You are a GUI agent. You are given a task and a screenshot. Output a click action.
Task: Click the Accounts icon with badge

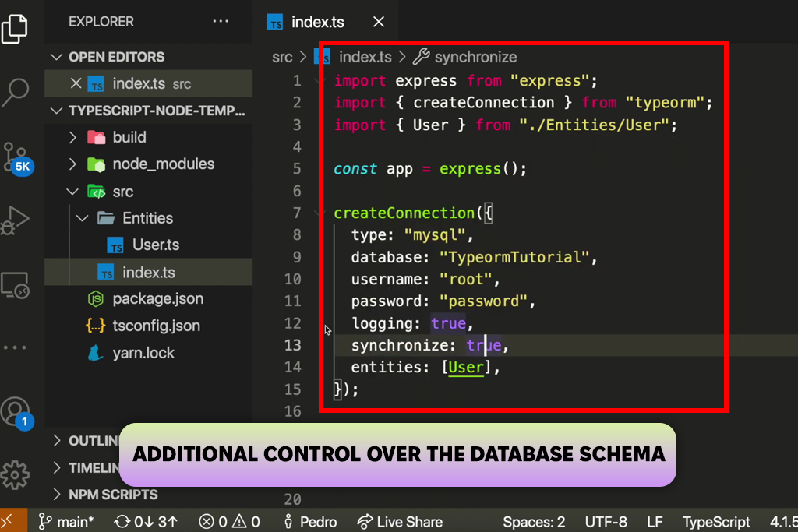pos(15,411)
